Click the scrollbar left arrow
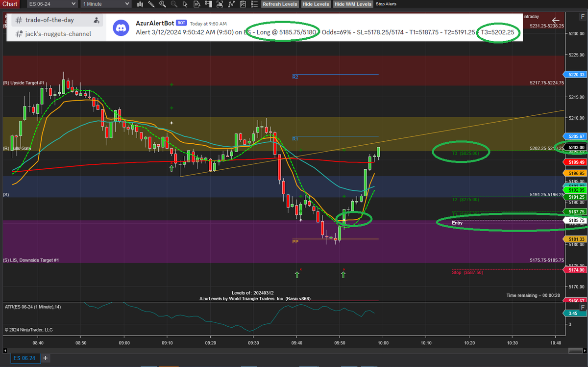The width and height of the screenshot is (588, 367). click(x=6, y=350)
